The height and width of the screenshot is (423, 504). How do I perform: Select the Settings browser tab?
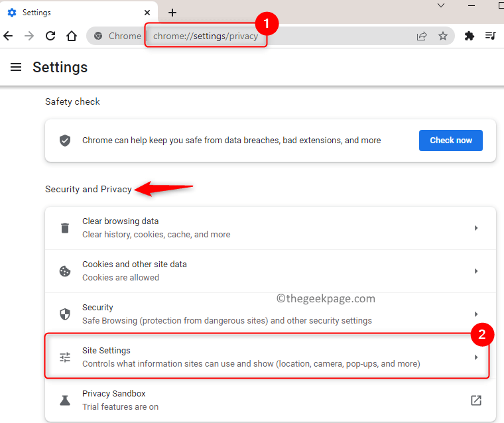(x=78, y=13)
